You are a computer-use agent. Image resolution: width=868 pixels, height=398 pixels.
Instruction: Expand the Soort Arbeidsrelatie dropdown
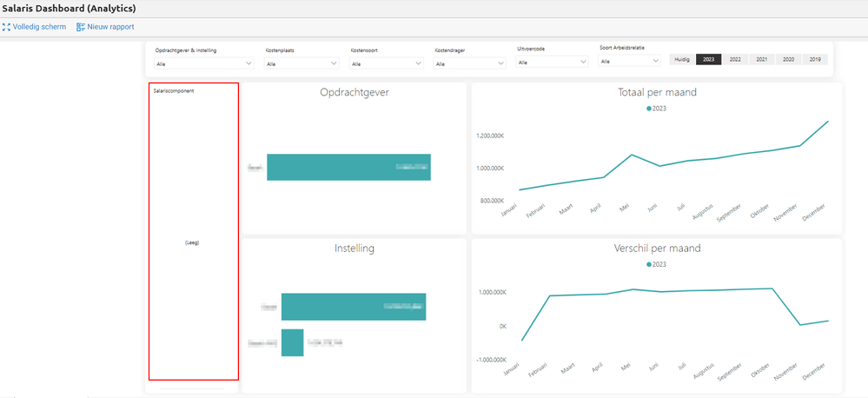tap(630, 62)
